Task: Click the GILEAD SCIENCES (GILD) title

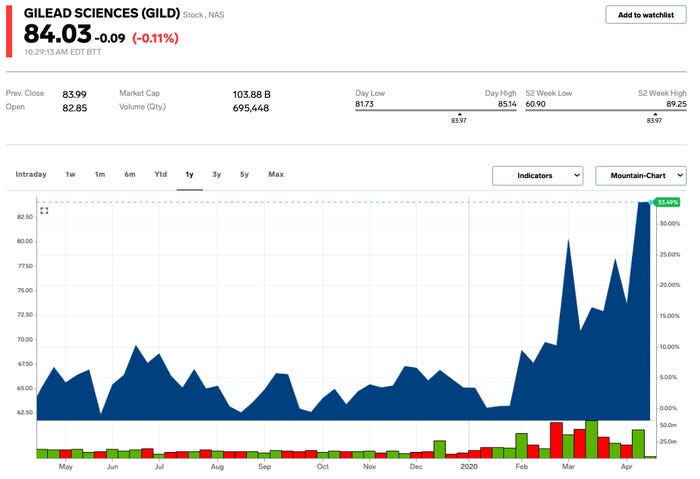Action: point(102,13)
